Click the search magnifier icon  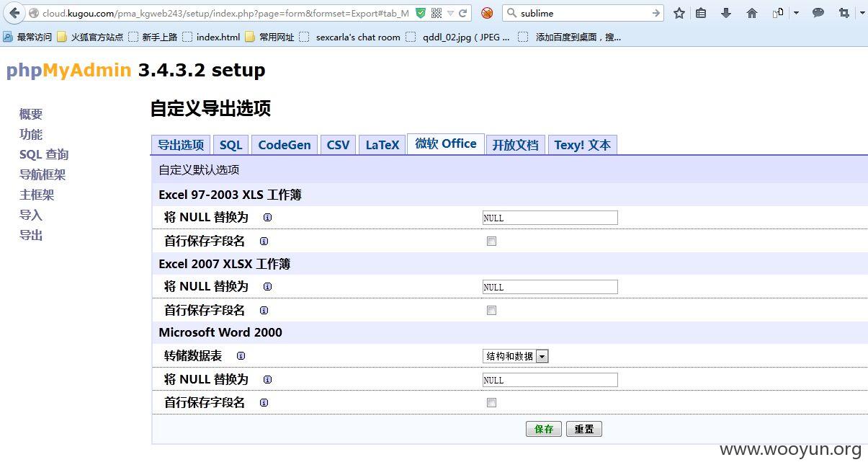pyautogui.click(x=511, y=13)
